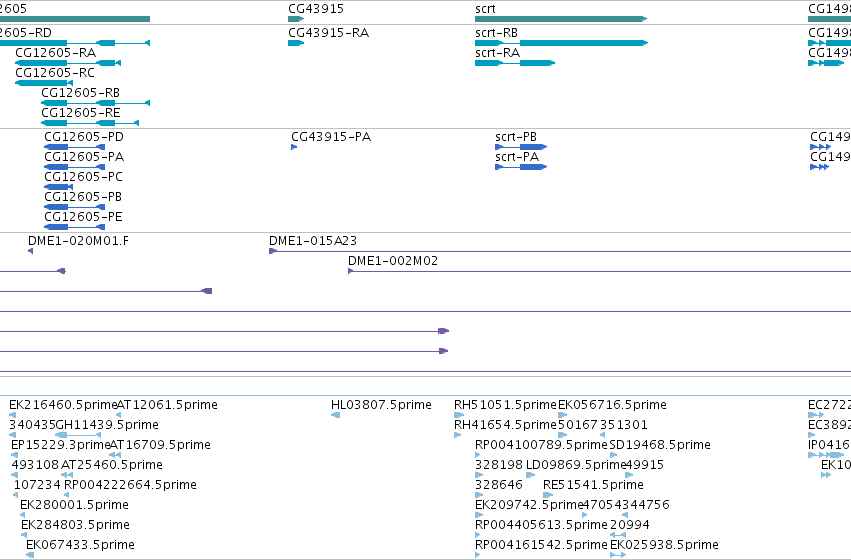Image resolution: width=851 pixels, height=560 pixels.
Task: Click the 493108 EST label
Action: [35, 465]
